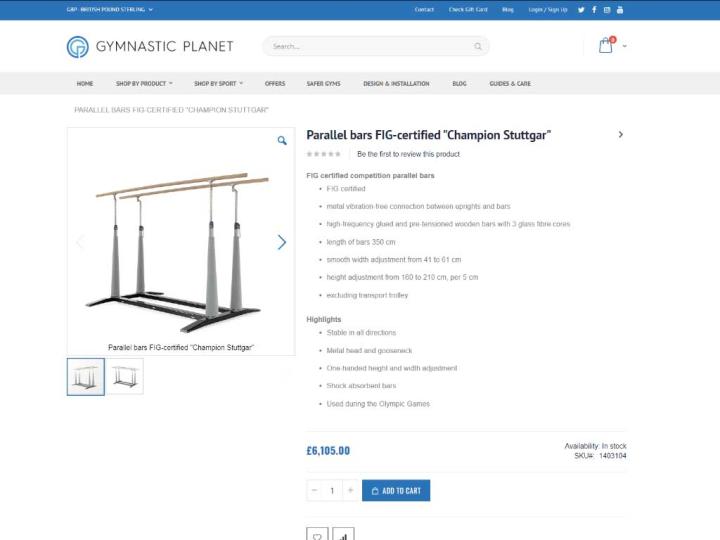This screenshot has height=540, width=720.
Task: Click the search magnifier icon in search bar
Action: click(x=478, y=46)
